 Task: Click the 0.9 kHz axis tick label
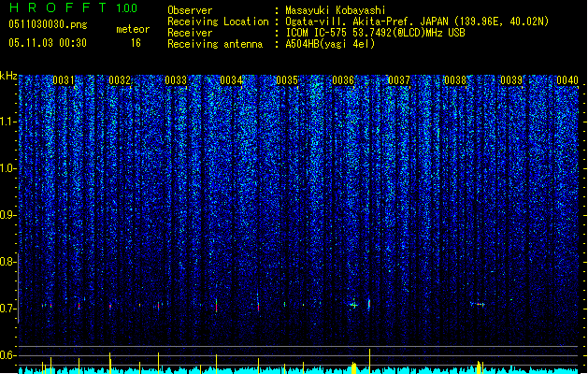click(7, 215)
